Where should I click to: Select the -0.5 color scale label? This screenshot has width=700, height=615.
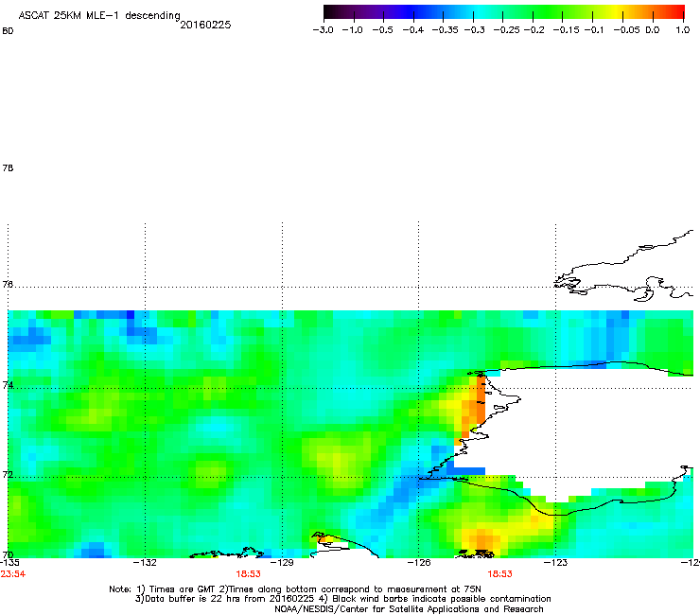click(x=382, y=30)
